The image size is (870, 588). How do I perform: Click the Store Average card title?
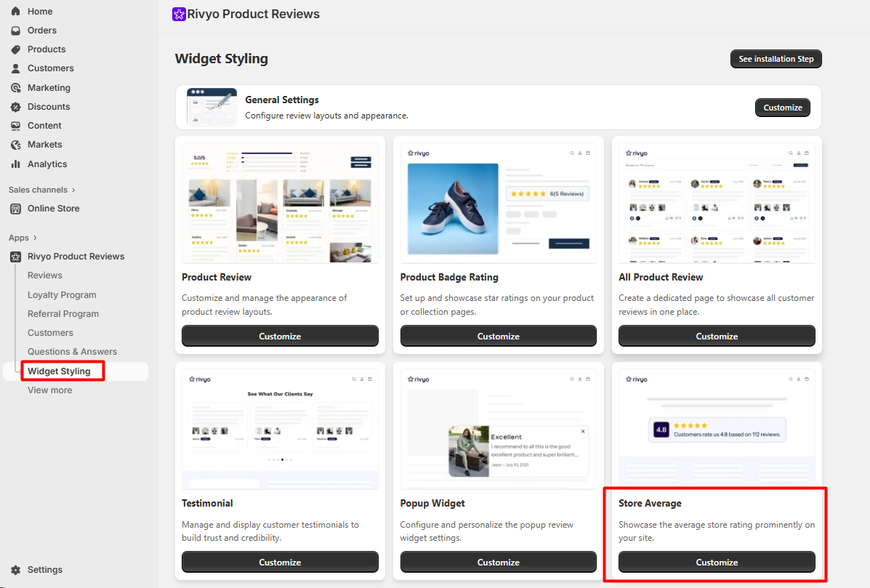(x=650, y=503)
